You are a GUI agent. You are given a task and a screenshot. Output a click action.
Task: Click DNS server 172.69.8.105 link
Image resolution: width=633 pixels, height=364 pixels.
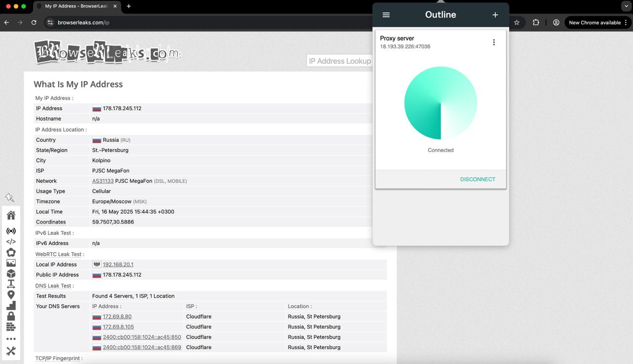(118, 327)
